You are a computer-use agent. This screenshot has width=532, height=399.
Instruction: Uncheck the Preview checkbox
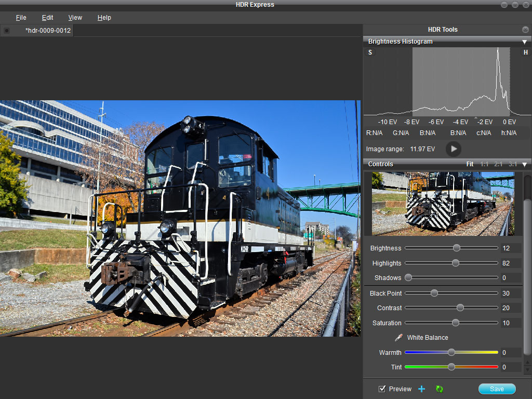pos(382,389)
